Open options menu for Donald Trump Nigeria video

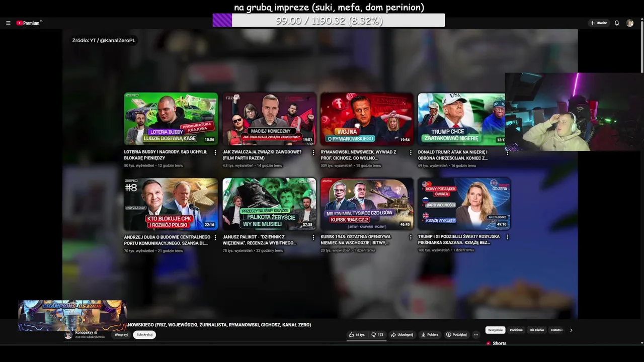pos(507,152)
